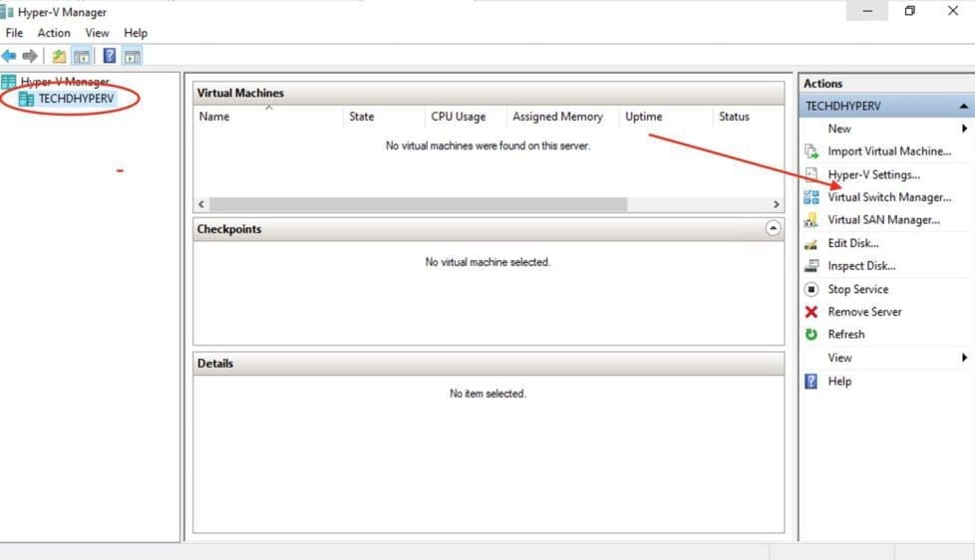
Task: Click the Import Virtual Machine icon
Action: pos(811,151)
